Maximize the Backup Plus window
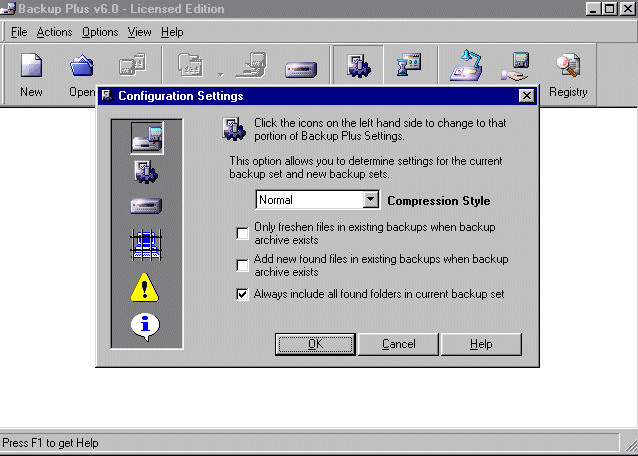This screenshot has width=638, height=456. (610, 9)
